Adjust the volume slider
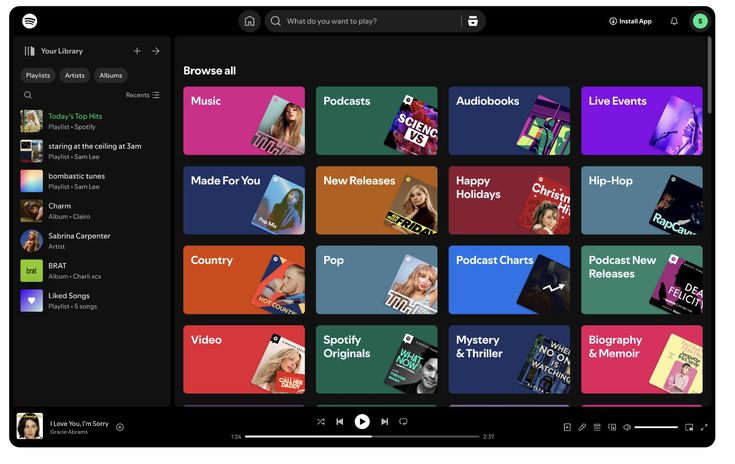 point(656,427)
